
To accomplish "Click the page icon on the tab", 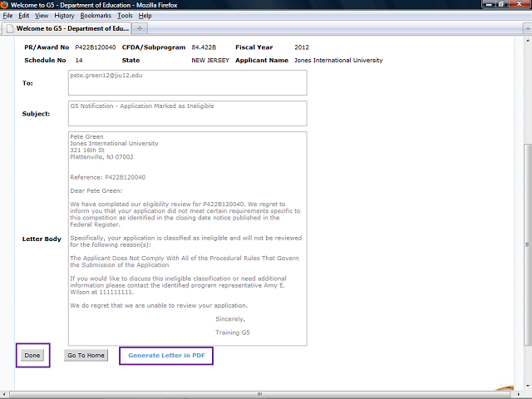I will point(10,28).
